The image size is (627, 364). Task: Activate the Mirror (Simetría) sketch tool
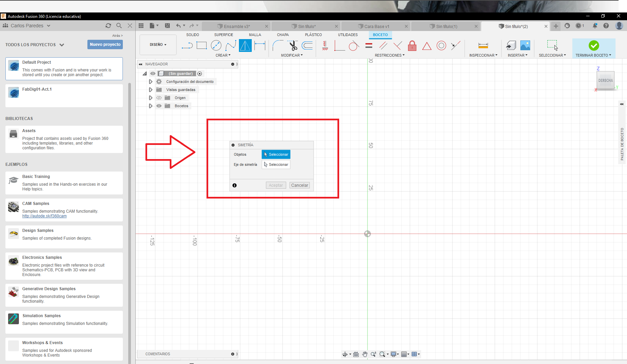(x=245, y=45)
